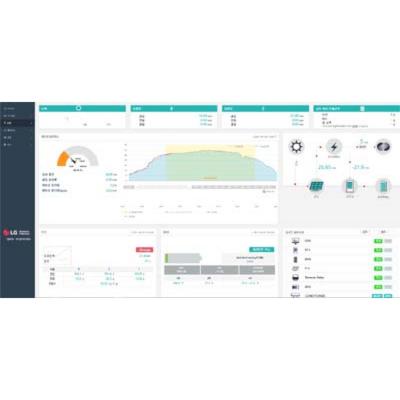Toggle the green status switch in the first device row
The height and width of the screenshot is (400, 400).
pos(378,241)
